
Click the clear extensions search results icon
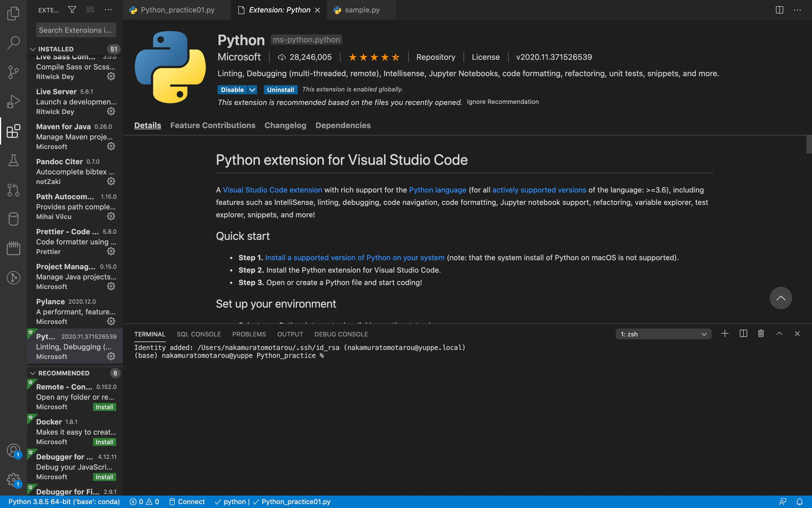[x=90, y=10]
